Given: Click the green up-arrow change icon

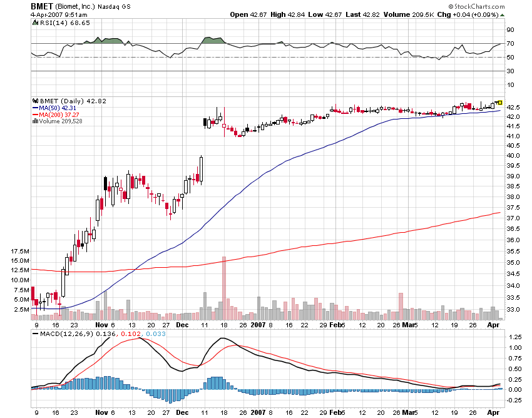Looking at the screenshot, I should click(502, 15).
